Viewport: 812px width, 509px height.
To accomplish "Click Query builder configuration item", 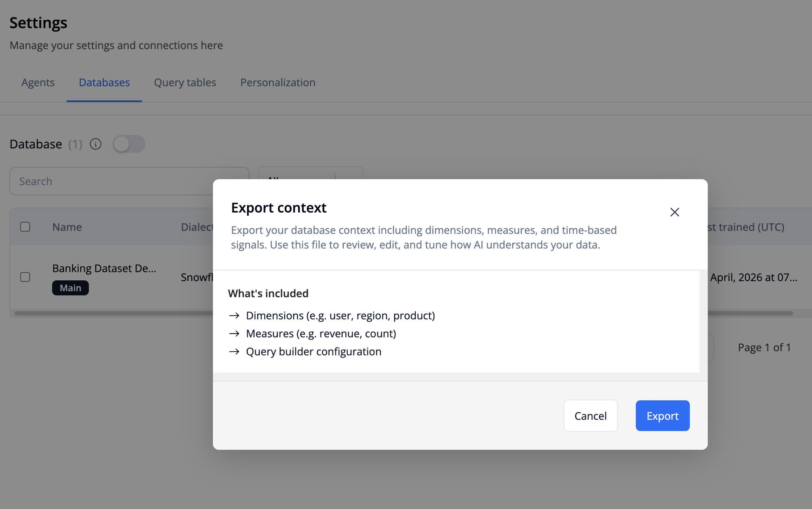I will pyautogui.click(x=314, y=351).
